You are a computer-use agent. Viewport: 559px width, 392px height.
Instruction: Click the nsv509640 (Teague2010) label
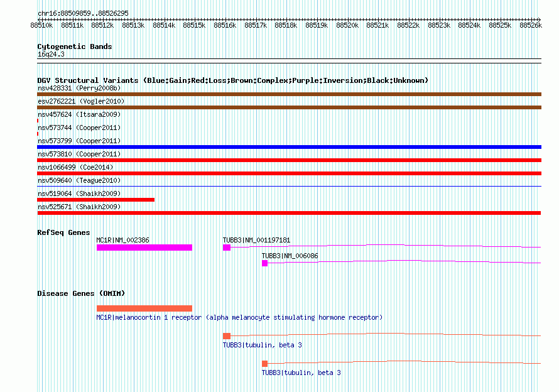[x=79, y=180]
